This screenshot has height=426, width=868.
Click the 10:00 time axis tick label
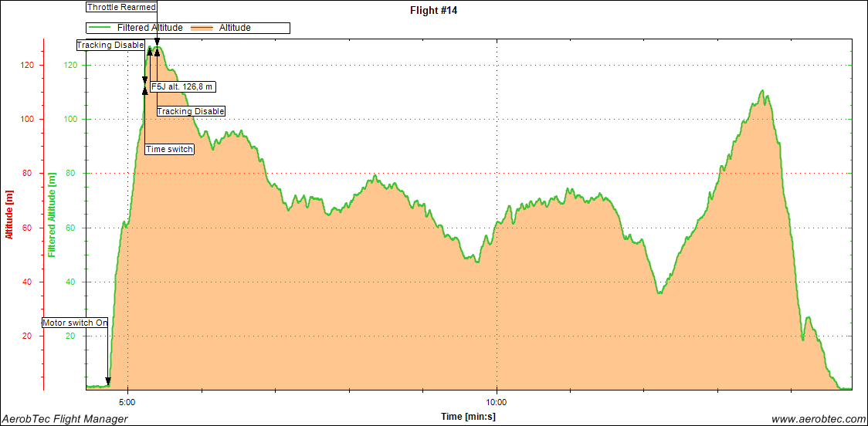tap(497, 401)
